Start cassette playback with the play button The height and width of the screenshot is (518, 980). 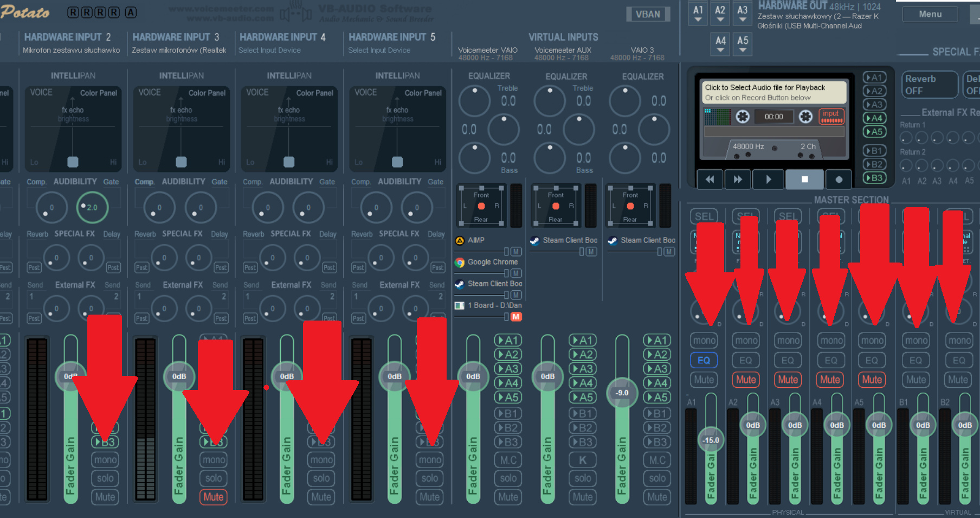click(768, 179)
